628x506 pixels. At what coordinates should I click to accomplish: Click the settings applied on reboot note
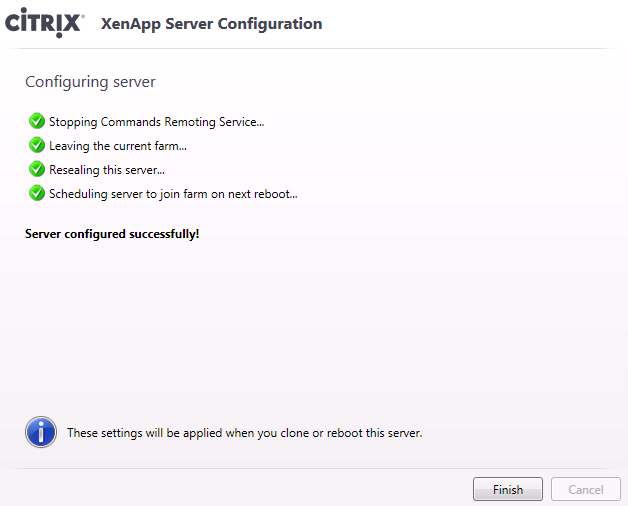(x=245, y=433)
